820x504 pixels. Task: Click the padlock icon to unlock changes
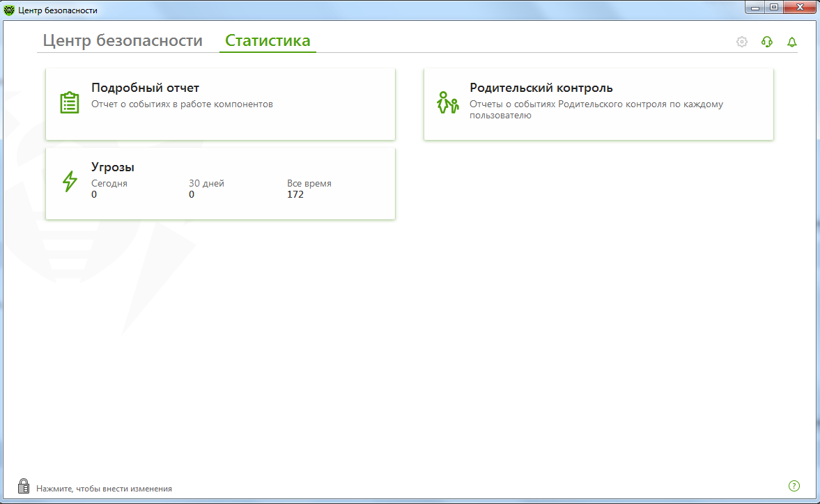pyautogui.click(x=24, y=486)
